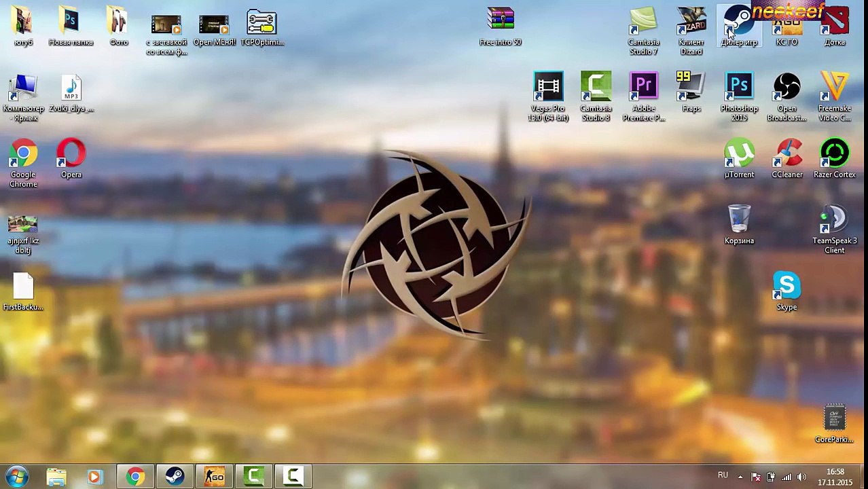This screenshot has height=489, width=868.
Task: Select the Клиент Dizard shortcut
Action: pos(691,31)
